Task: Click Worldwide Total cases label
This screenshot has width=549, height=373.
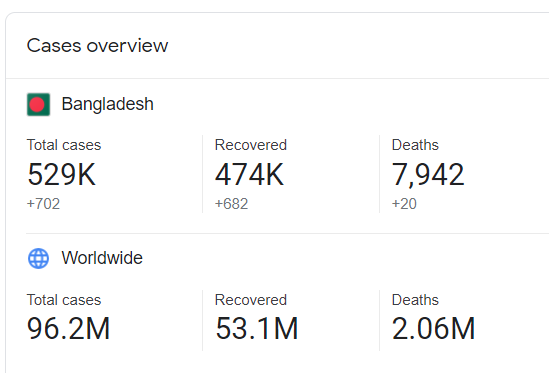Action: (x=64, y=300)
